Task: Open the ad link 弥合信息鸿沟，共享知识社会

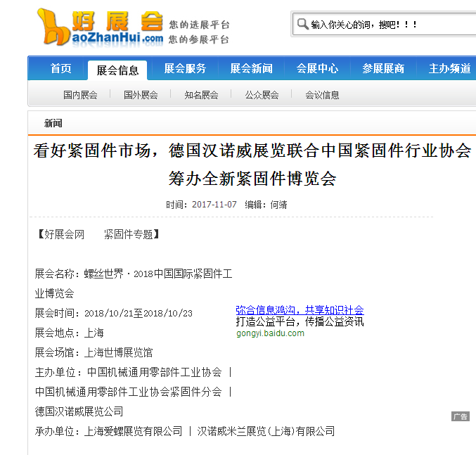Action: [x=300, y=310]
